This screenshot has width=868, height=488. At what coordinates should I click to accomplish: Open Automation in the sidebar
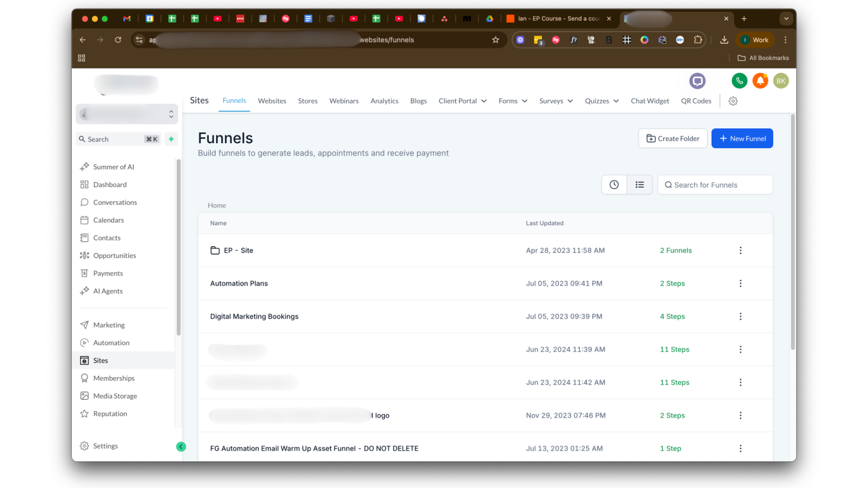coord(111,343)
